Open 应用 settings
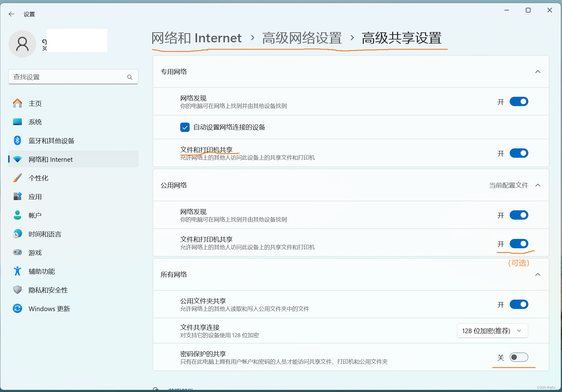 click(73, 197)
